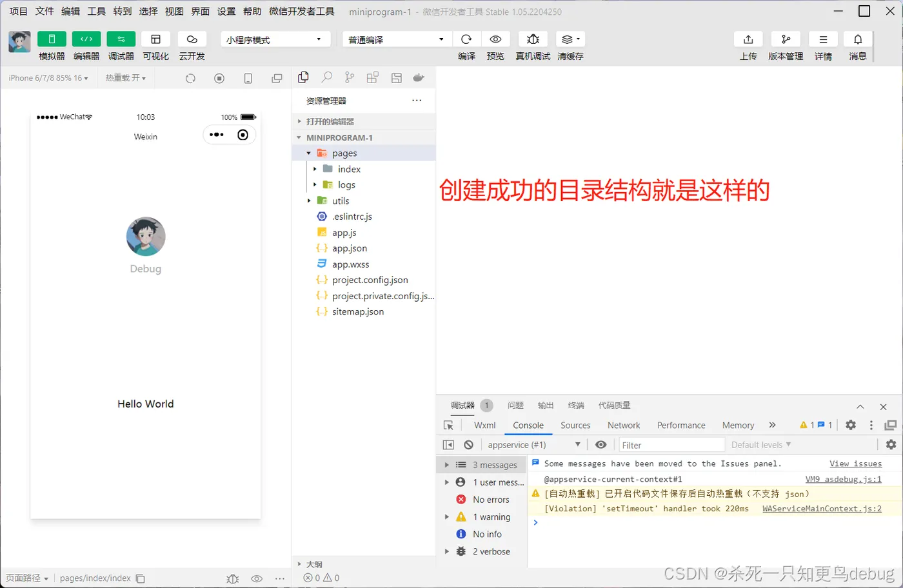Switch to the Sources devtools tab
Image resolution: width=903 pixels, height=588 pixels.
coord(575,425)
